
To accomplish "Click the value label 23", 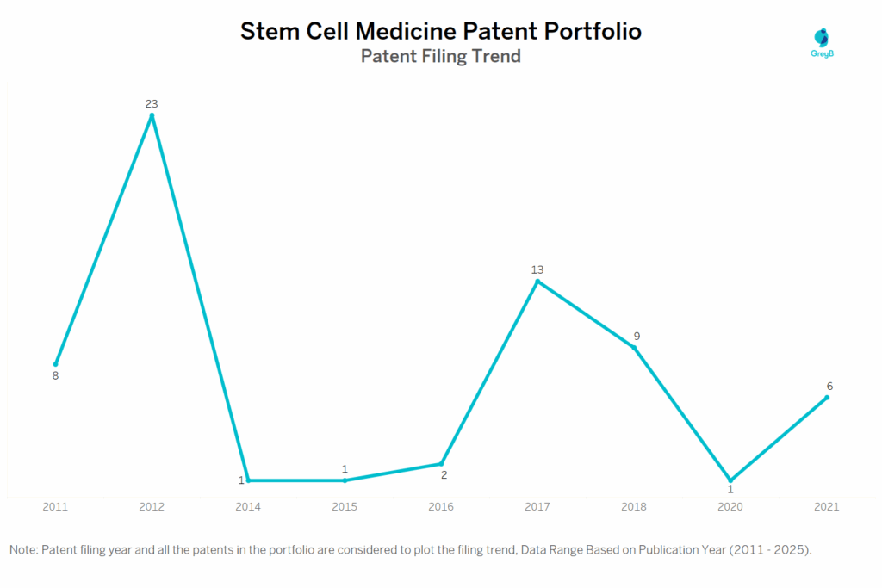I will coord(152,103).
